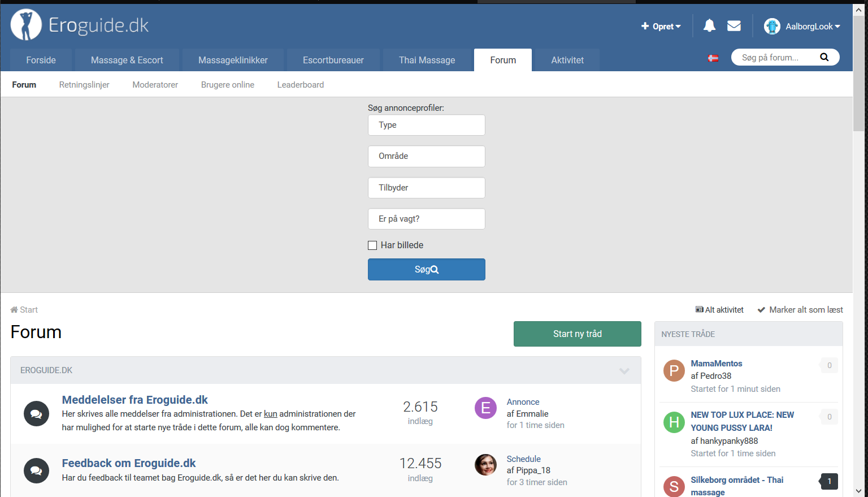Click the 'NYESTE TRÅDE' sidebar heading
868x497 pixels.
(x=688, y=334)
